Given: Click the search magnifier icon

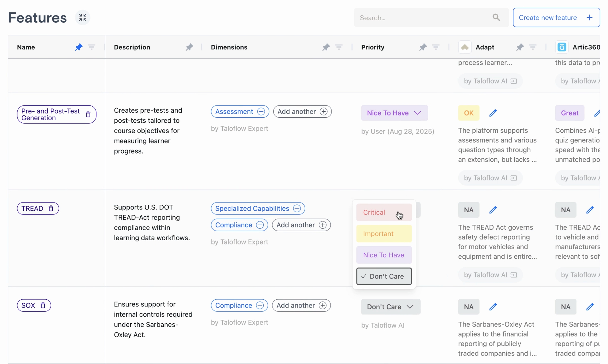Looking at the screenshot, I should [x=496, y=18].
